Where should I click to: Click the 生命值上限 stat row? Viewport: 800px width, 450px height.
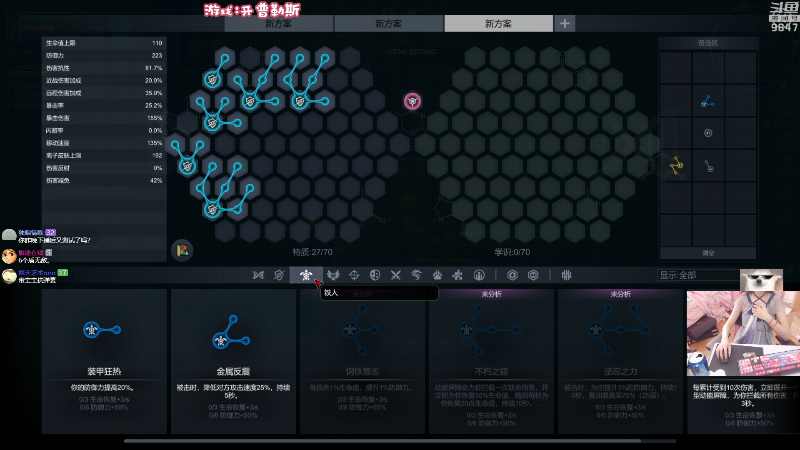[x=104, y=43]
